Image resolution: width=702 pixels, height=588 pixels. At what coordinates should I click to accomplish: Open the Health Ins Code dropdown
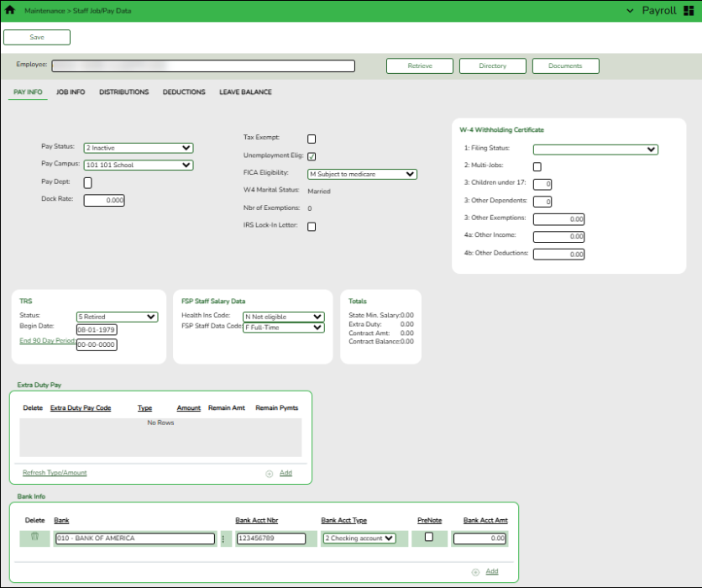coord(283,317)
